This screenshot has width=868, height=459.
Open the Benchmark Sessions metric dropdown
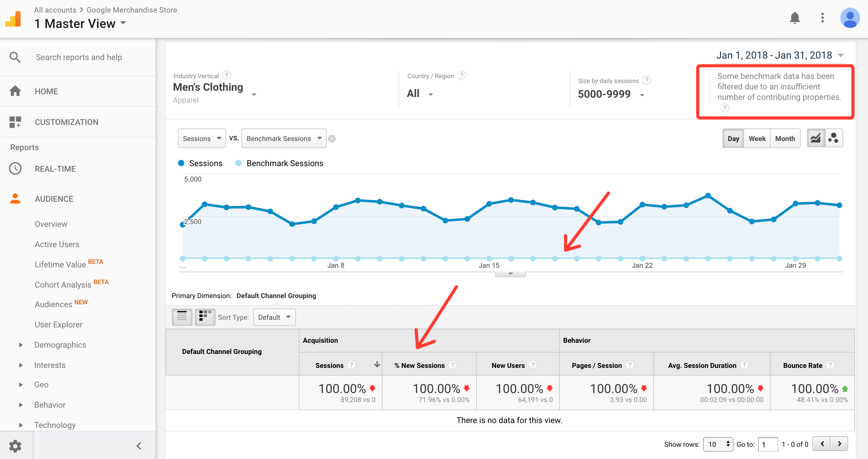pyautogui.click(x=284, y=138)
